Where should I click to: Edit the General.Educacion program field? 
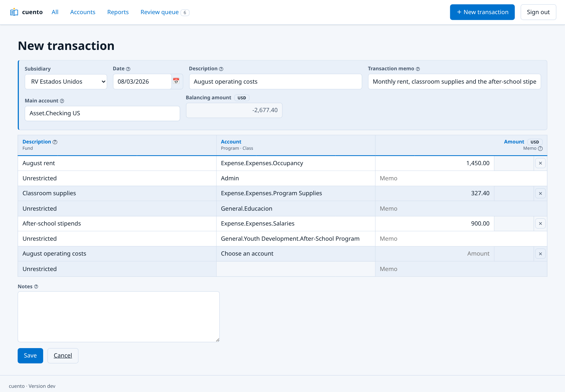296,209
